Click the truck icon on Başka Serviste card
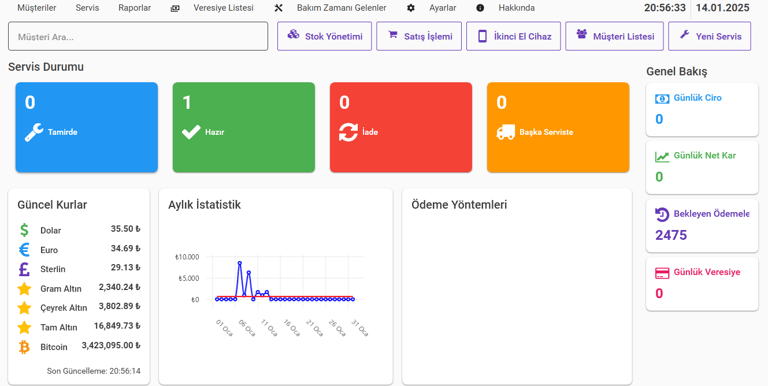The width and height of the screenshot is (768, 386). 505,132
